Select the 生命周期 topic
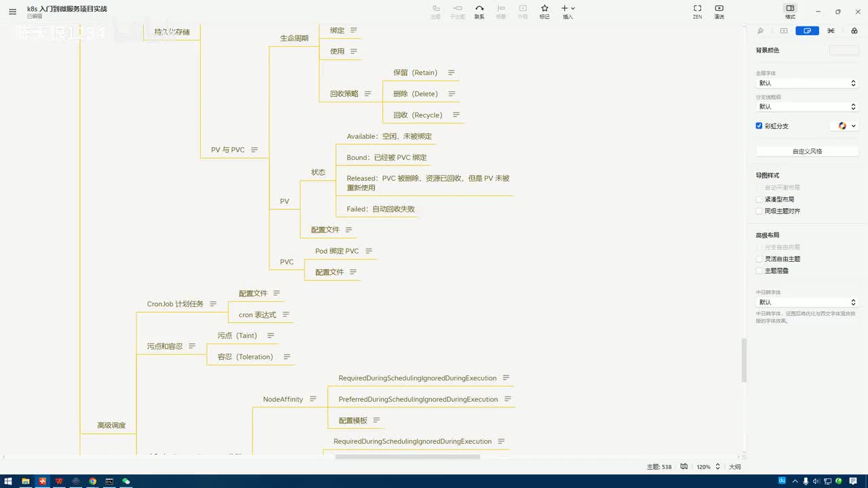The height and width of the screenshot is (488, 868). (x=294, y=39)
